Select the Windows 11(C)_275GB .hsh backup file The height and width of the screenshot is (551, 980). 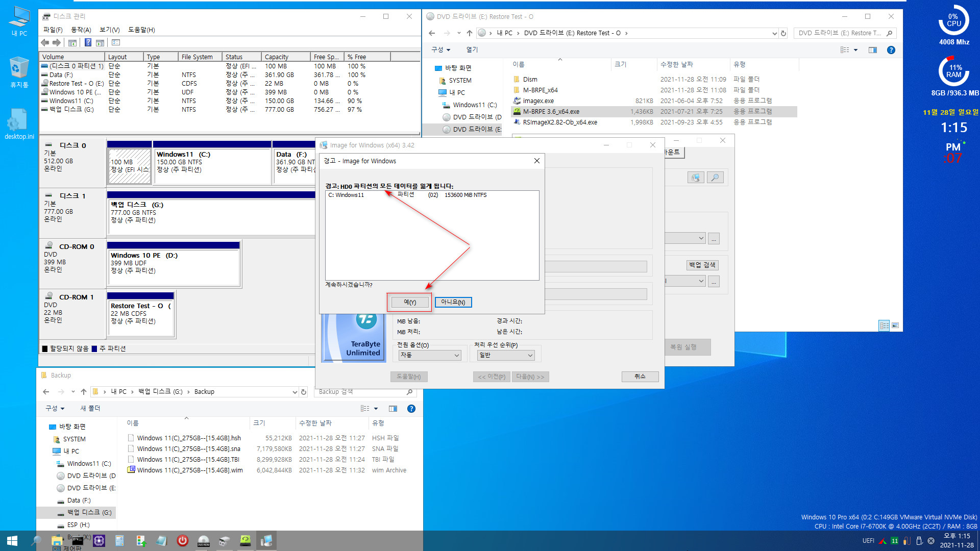[x=189, y=438]
